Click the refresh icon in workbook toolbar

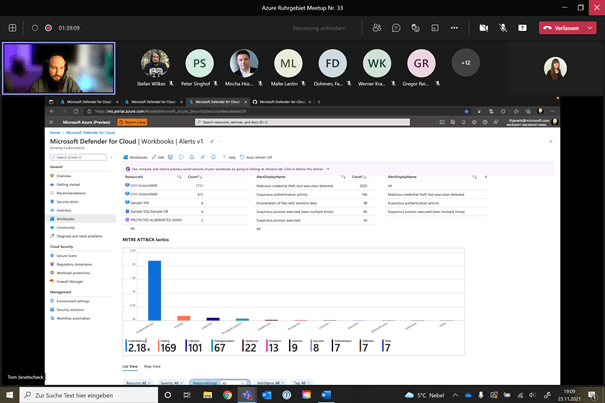tap(181, 157)
